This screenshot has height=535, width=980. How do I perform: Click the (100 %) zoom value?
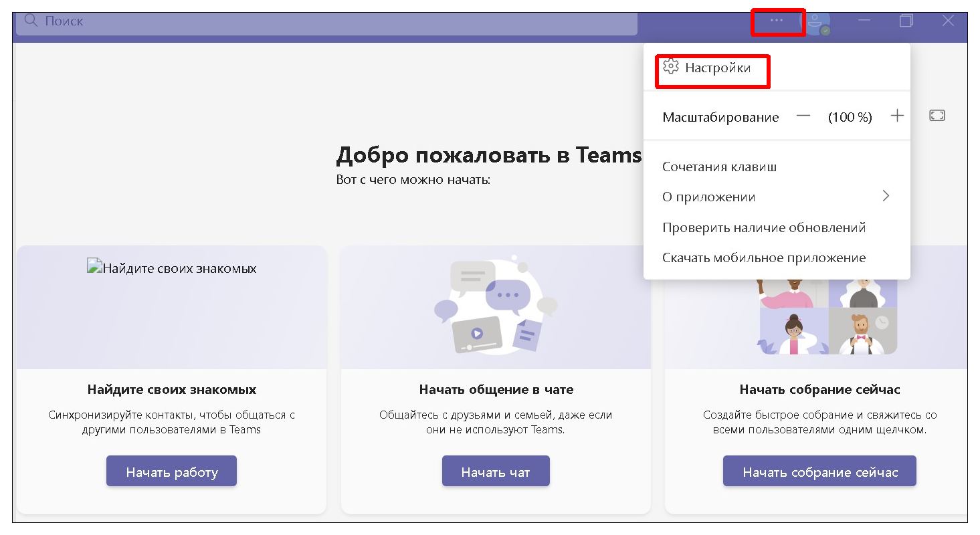pos(850,117)
